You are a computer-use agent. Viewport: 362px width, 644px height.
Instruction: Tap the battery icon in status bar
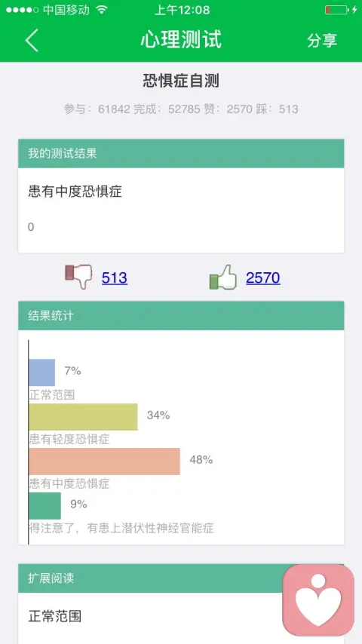coord(336,10)
